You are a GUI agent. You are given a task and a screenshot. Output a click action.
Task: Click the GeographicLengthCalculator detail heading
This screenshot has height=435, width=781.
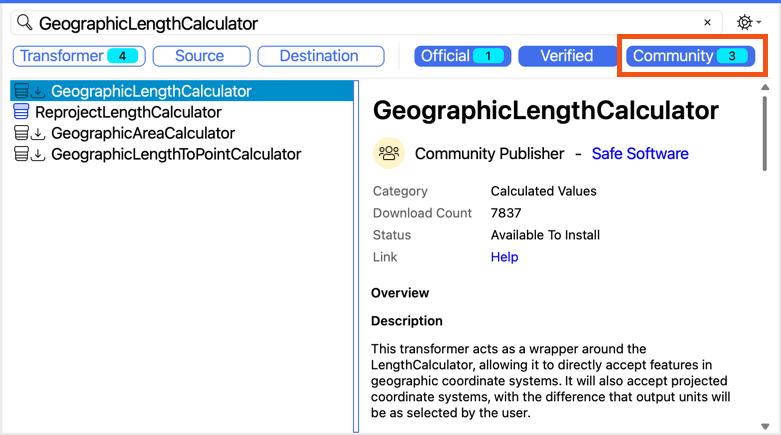tap(546, 111)
